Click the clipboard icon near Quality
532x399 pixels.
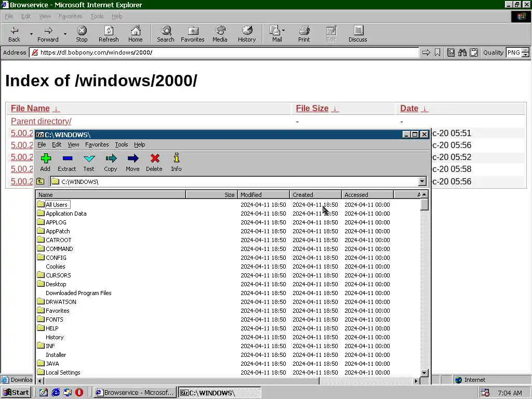[x=474, y=52]
